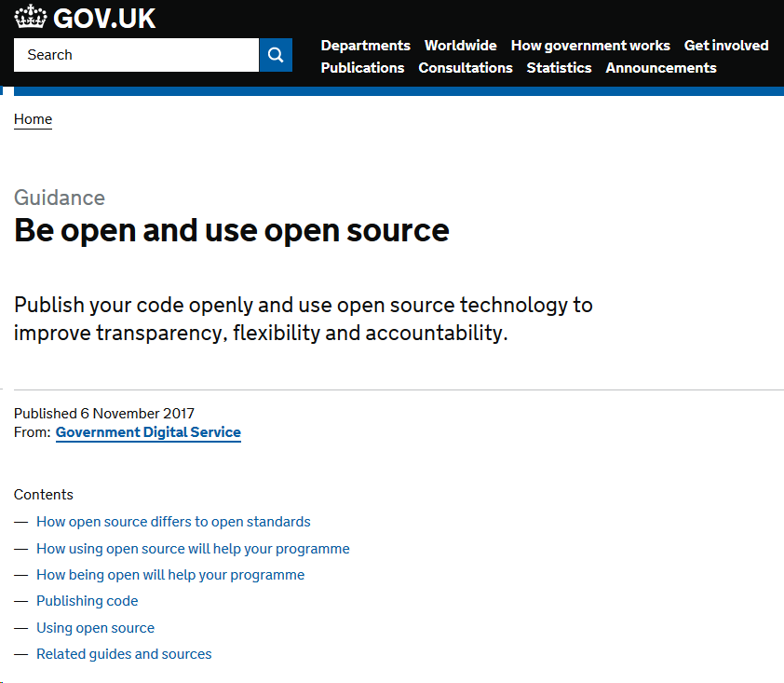This screenshot has height=683, width=784.
Task: Click the GOV.UK crown logo
Action: click(31, 18)
